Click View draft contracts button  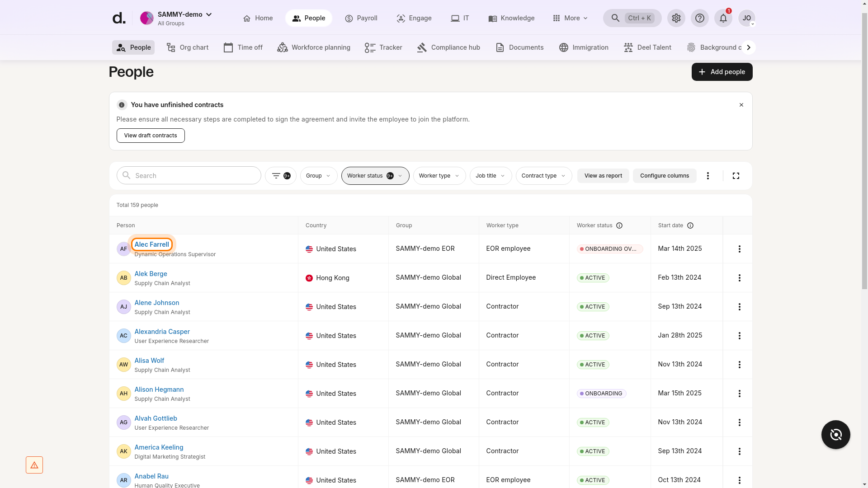point(151,136)
